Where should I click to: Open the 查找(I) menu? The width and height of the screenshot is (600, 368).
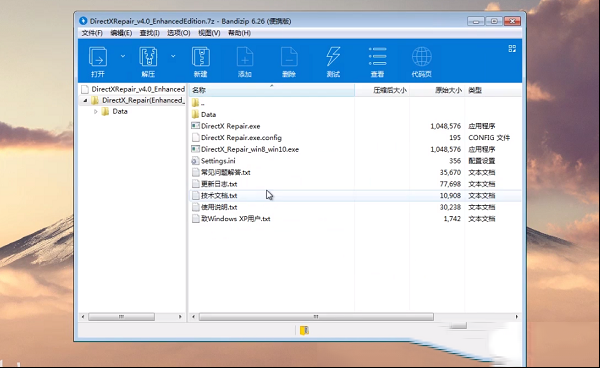coord(149,33)
